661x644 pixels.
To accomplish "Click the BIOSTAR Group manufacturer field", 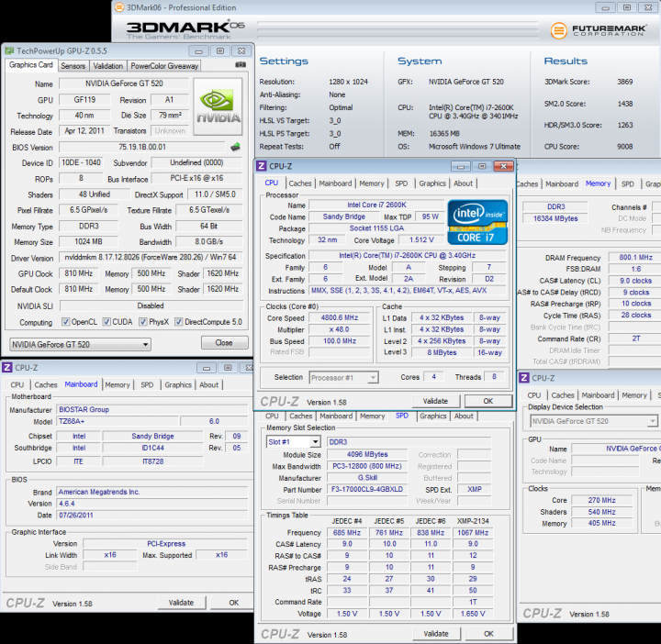I will [x=151, y=409].
